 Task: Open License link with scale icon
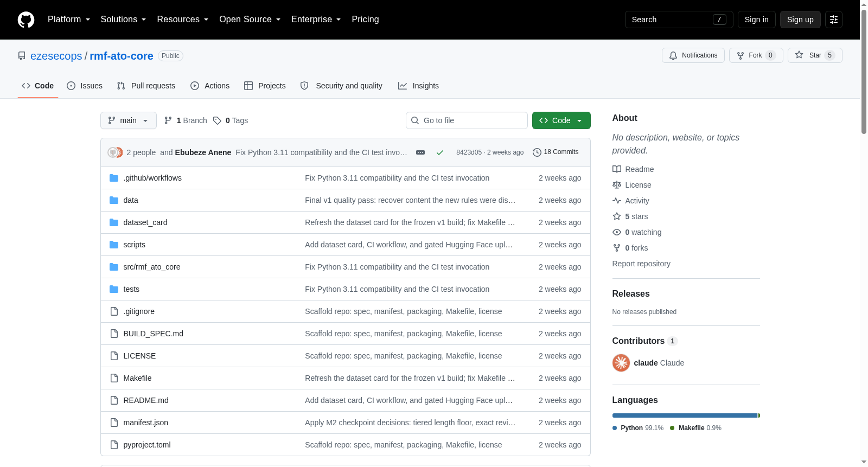point(632,185)
